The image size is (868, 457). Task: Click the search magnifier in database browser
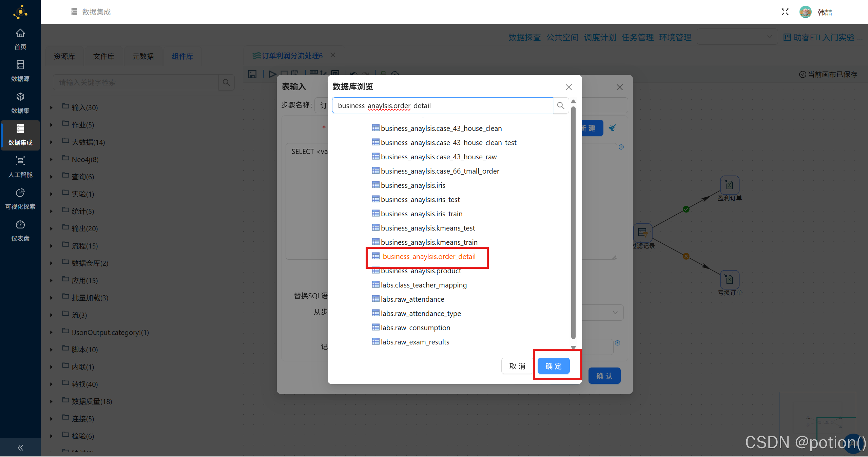tap(561, 105)
